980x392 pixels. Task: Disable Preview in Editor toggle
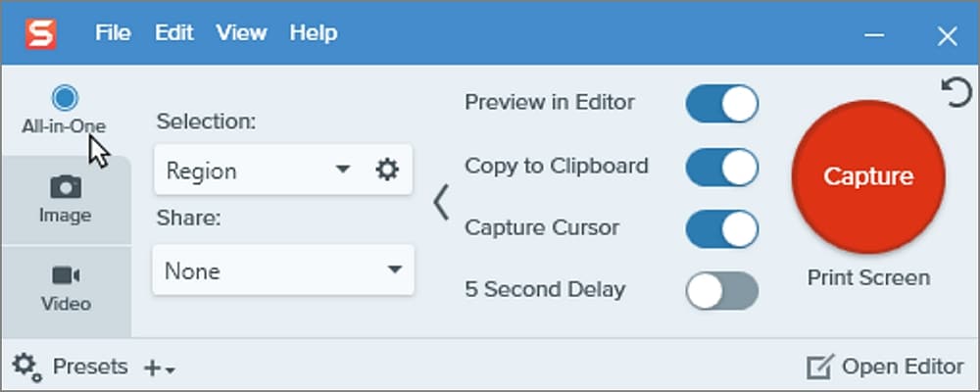coord(721,104)
